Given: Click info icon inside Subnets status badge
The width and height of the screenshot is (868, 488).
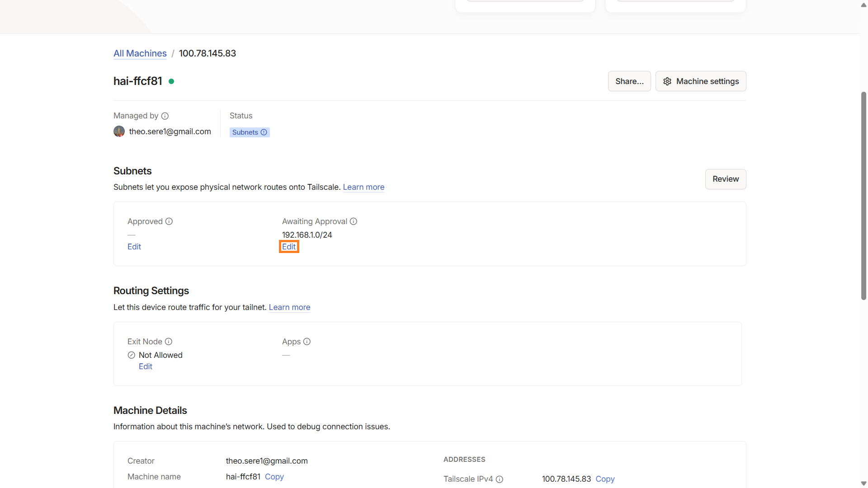Looking at the screenshot, I should pos(264,132).
